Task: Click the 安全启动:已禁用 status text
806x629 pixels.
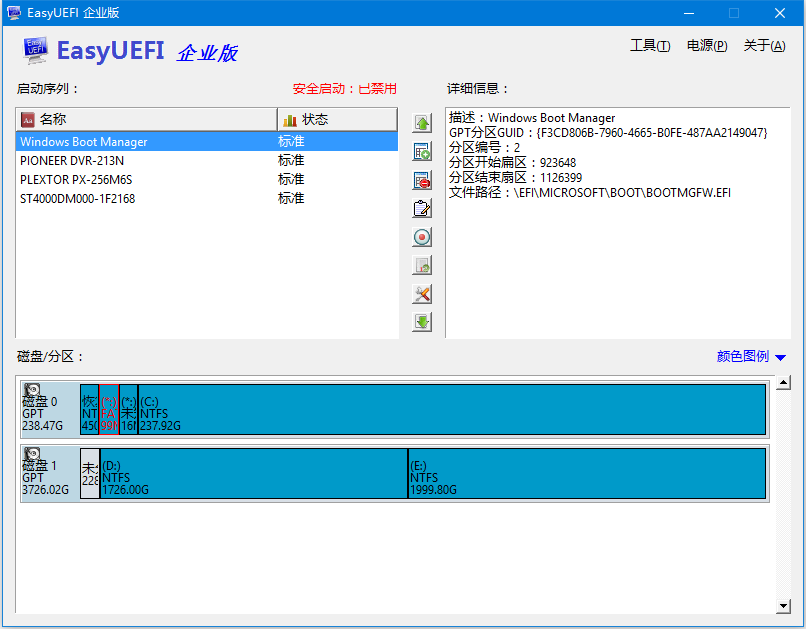Action: pos(345,89)
